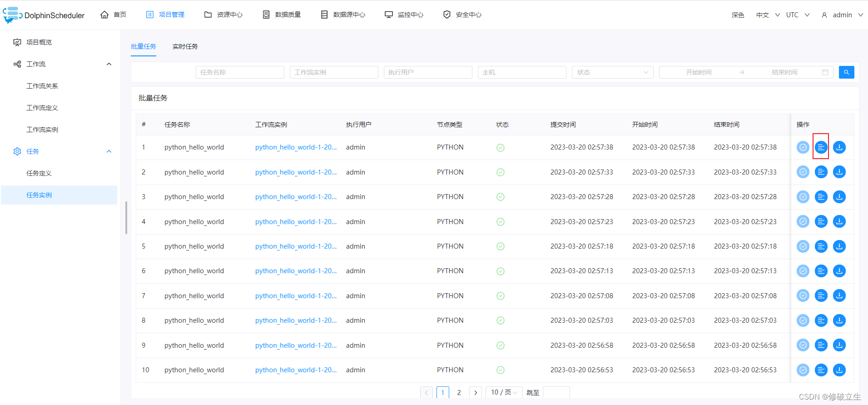Go to next page arrow
The image size is (868, 405).
tap(476, 392)
